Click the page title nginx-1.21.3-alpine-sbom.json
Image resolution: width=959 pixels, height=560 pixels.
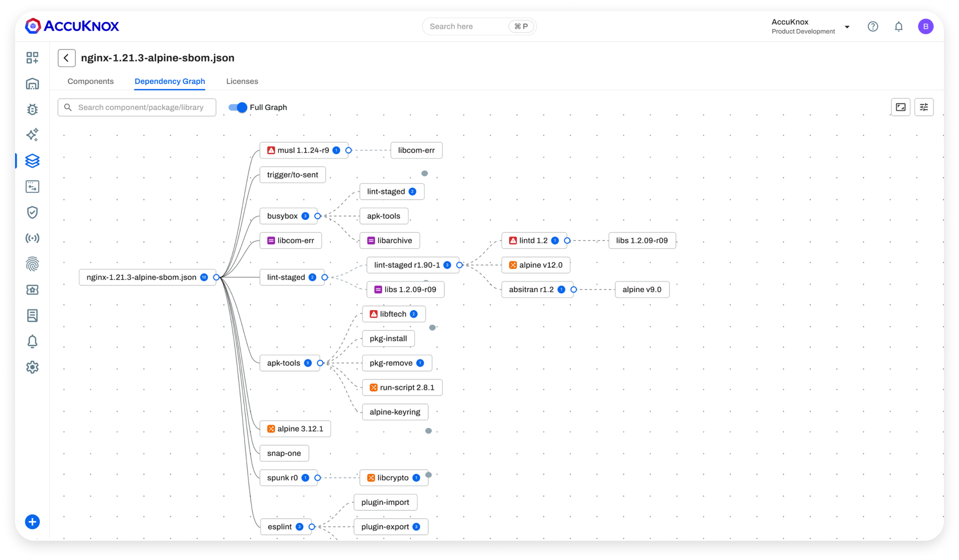pos(158,58)
